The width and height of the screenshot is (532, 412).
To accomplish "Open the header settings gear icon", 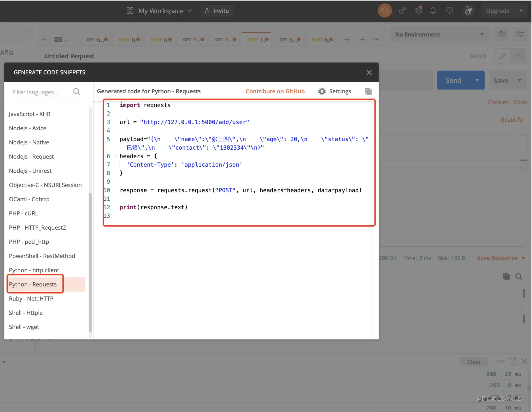I will [419, 11].
